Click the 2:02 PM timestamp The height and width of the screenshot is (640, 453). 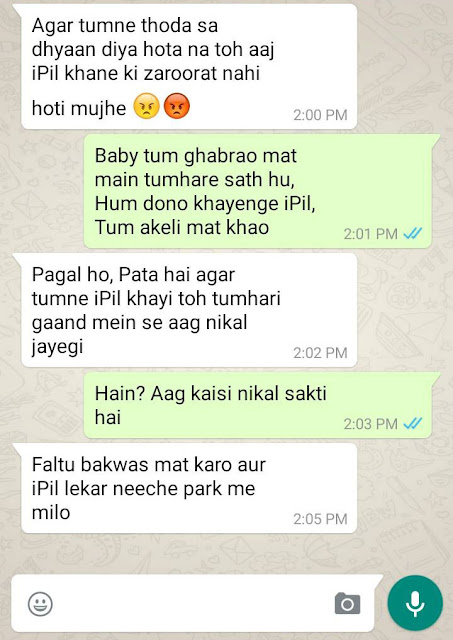pyautogui.click(x=320, y=353)
